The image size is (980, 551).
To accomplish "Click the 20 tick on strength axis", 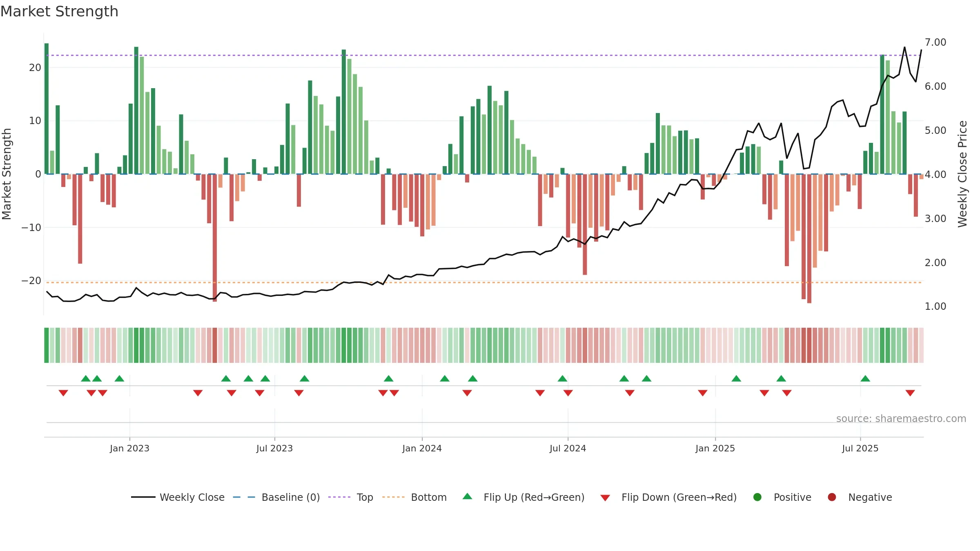I will [x=35, y=68].
